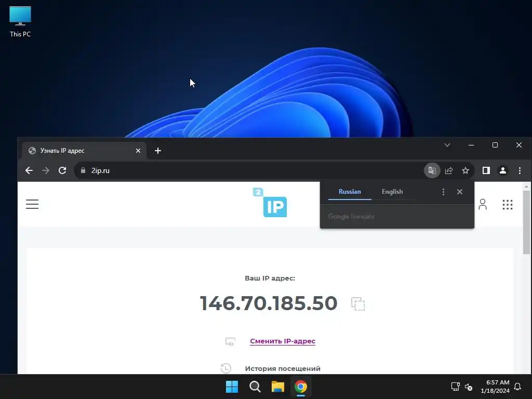The image size is (532, 399).
Task: Click history clock icon beside История посещений
Action: (225, 368)
